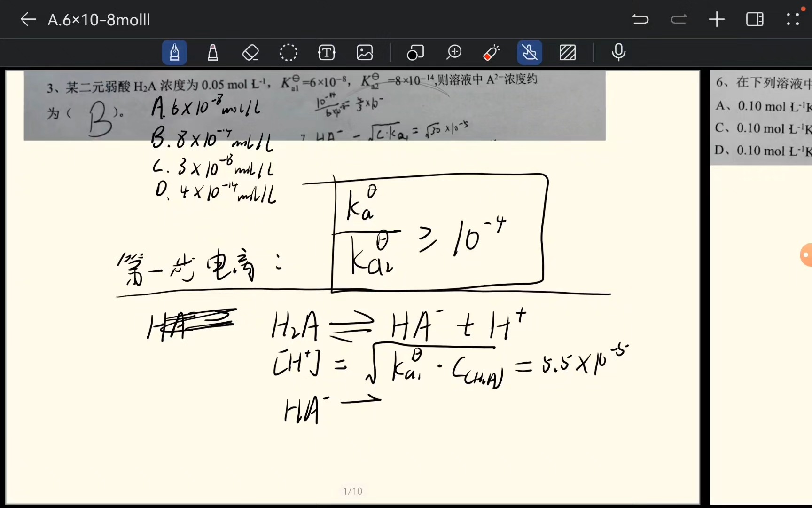This screenshot has height=508, width=812.
Task: Toggle finger touch drawing mode
Action: pyautogui.click(x=530, y=52)
